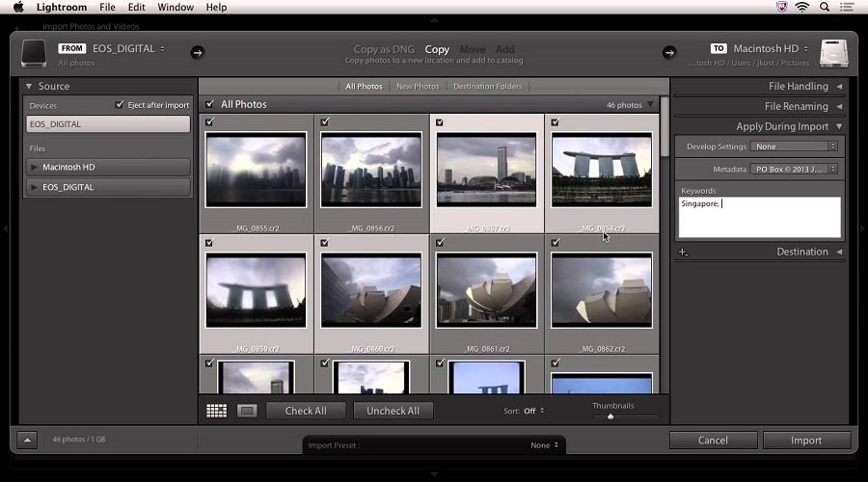Screen dimensions: 868x482
Task: Select EOS_DIGITAL under Devices
Action: click(x=108, y=124)
